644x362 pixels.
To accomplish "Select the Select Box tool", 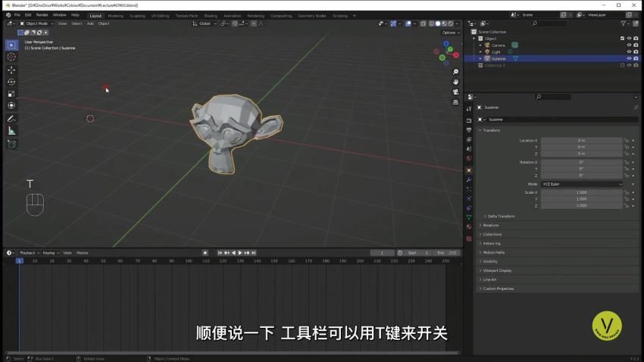I will pyautogui.click(x=11, y=45).
